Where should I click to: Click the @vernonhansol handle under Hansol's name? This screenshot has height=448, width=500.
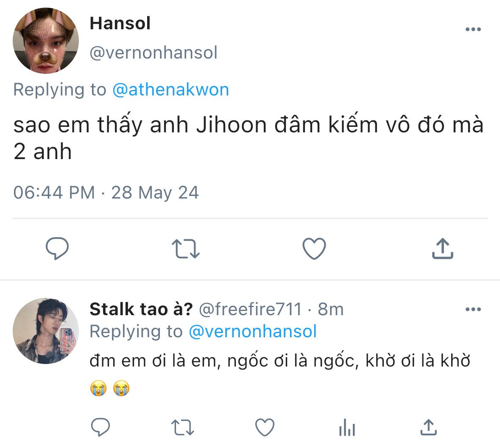(x=154, y=53)
